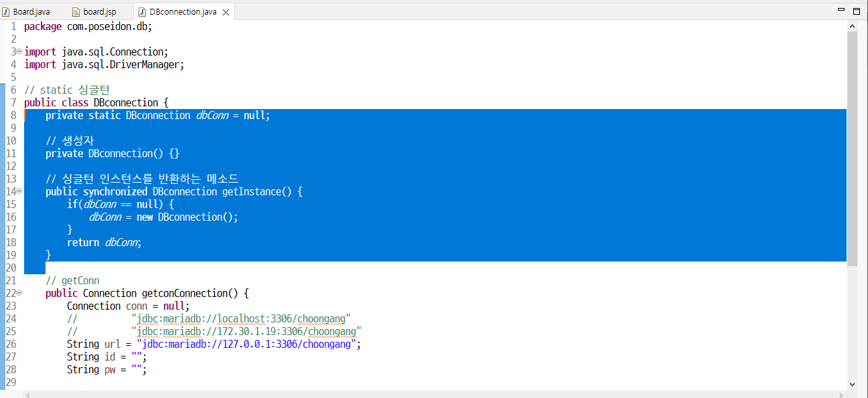Click the commented 172.30.1.19 JDBC URL
Screen dimensions: 868x398
(x=246, y=332)
